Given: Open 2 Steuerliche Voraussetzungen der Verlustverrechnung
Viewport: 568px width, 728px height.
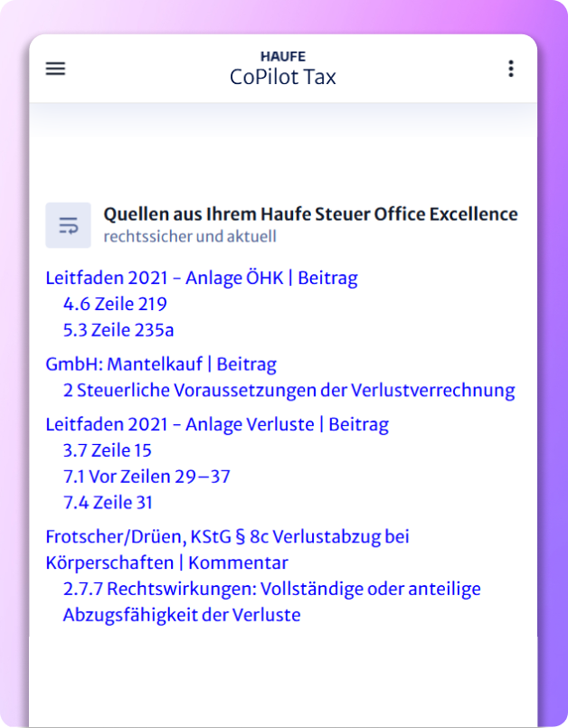Looking at the screenshot, I should [289, 390].
